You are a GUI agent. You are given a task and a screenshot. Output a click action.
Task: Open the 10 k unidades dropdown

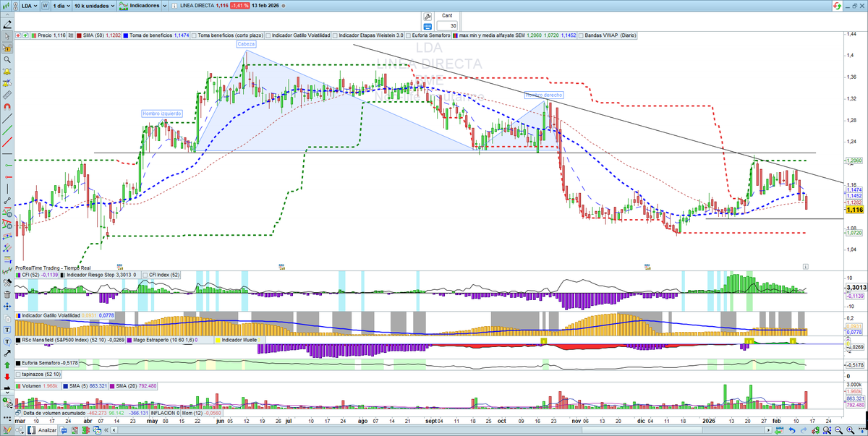[x=95, y=6]
